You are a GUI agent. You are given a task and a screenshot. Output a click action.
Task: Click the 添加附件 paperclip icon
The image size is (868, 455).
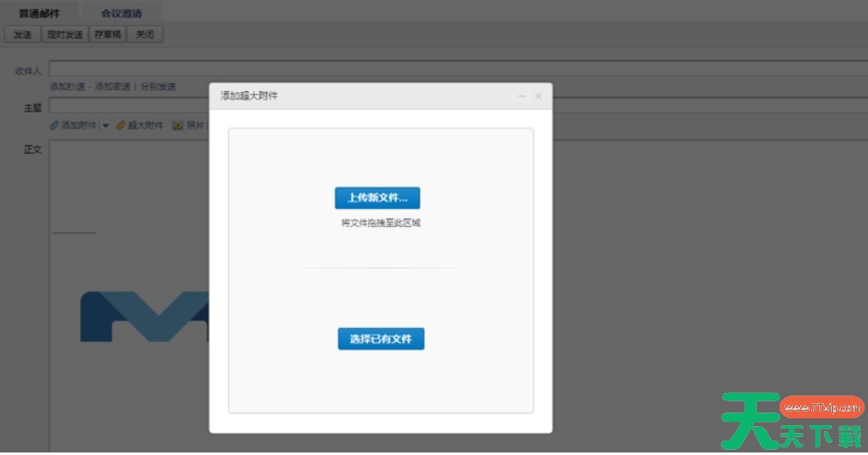[x=54, y=126]
